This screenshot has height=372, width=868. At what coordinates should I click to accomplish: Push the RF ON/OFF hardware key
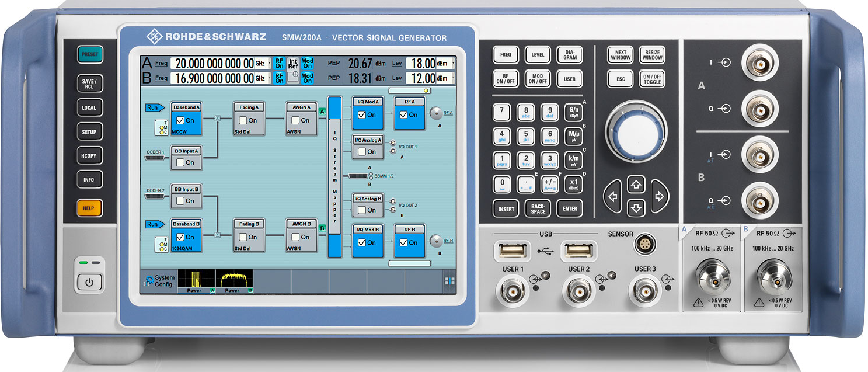tap(506, 79)
